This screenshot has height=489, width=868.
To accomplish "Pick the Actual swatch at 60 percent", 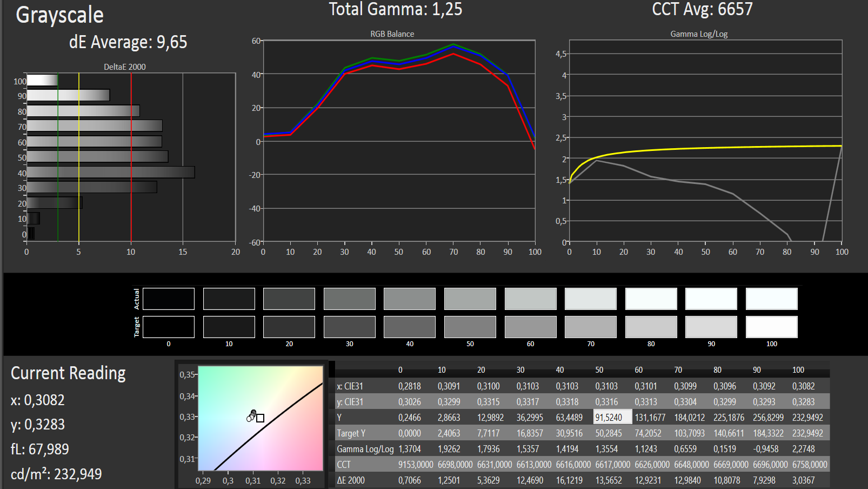I will point(531,299).
